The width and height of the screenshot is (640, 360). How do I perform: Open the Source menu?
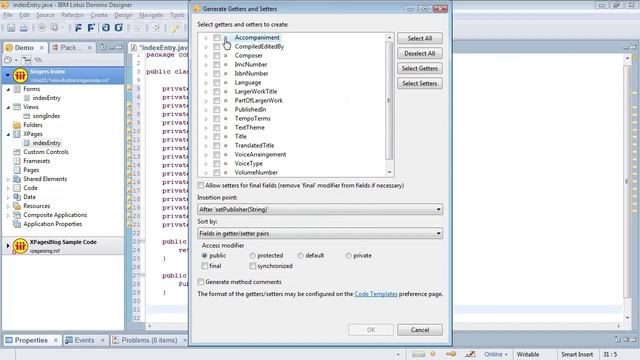[x=45, y=15]
